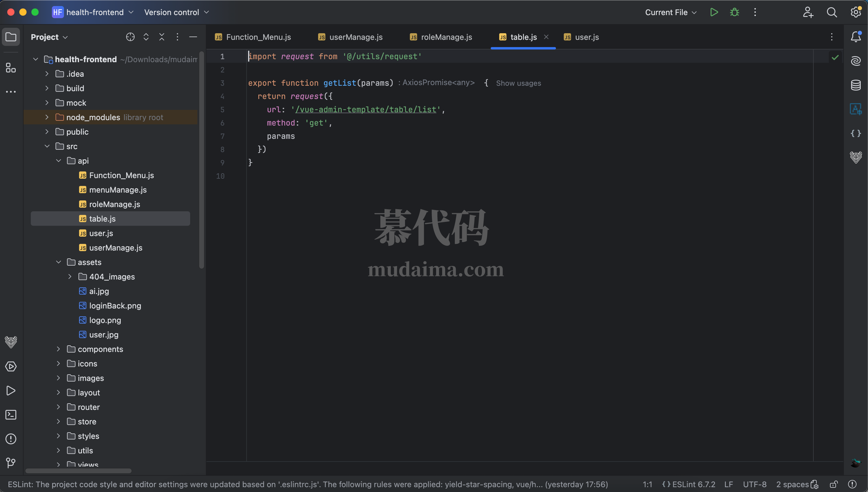This screenshot has height=492, width=868.
Task: Click the Notifications bell icon
Action: (856, 37)
